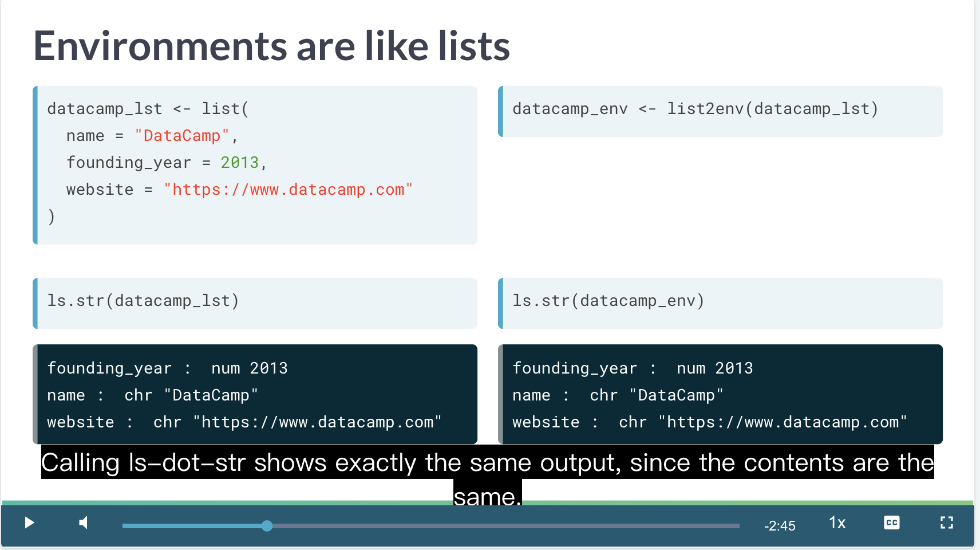Click the progress slider handle
Image resolution: width=980 pixels, height=550 pixels.
coord(267,526)
